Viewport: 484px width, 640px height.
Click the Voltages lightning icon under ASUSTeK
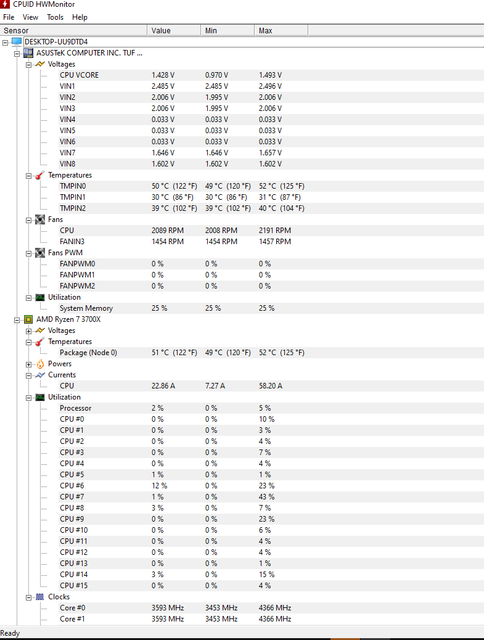pos(40,64)
